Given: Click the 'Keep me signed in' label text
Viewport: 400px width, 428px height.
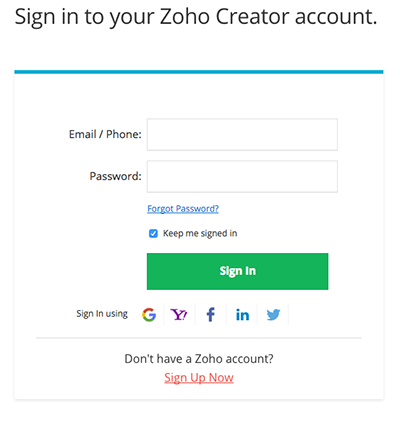Looking at the screenshot, I should 200,233.
